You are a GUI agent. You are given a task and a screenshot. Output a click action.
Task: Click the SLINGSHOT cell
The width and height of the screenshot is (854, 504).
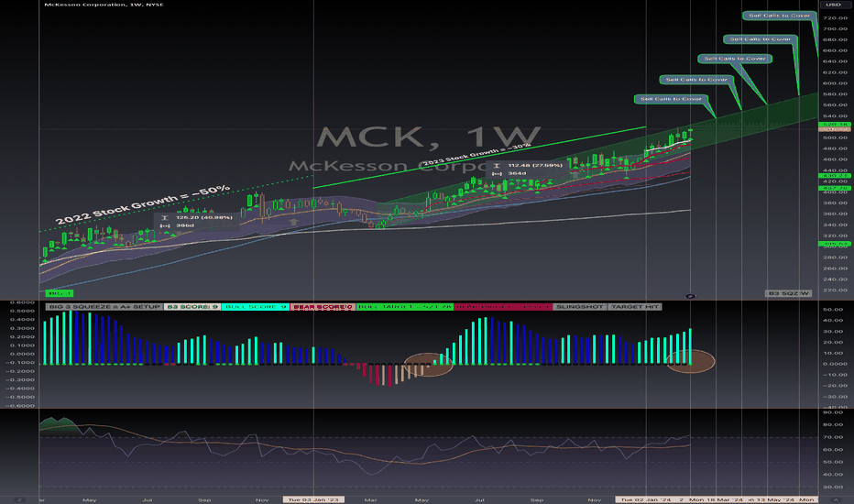click(579, 307)
